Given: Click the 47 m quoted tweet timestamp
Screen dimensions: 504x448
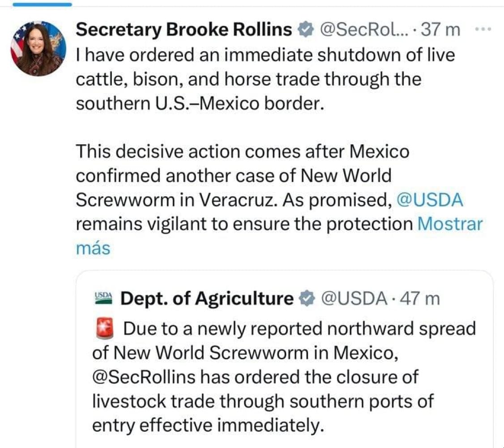Looking at the screenshot, I should point(420,298).
